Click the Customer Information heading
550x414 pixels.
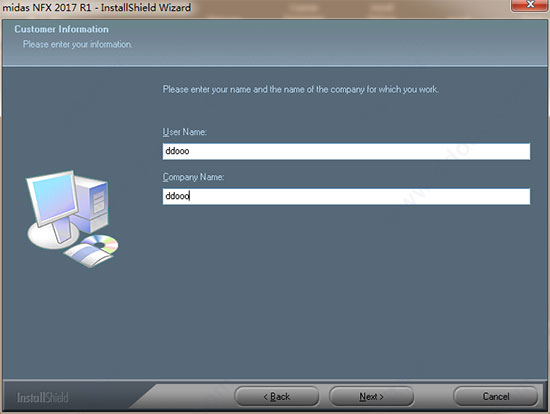tap(61, 29)
